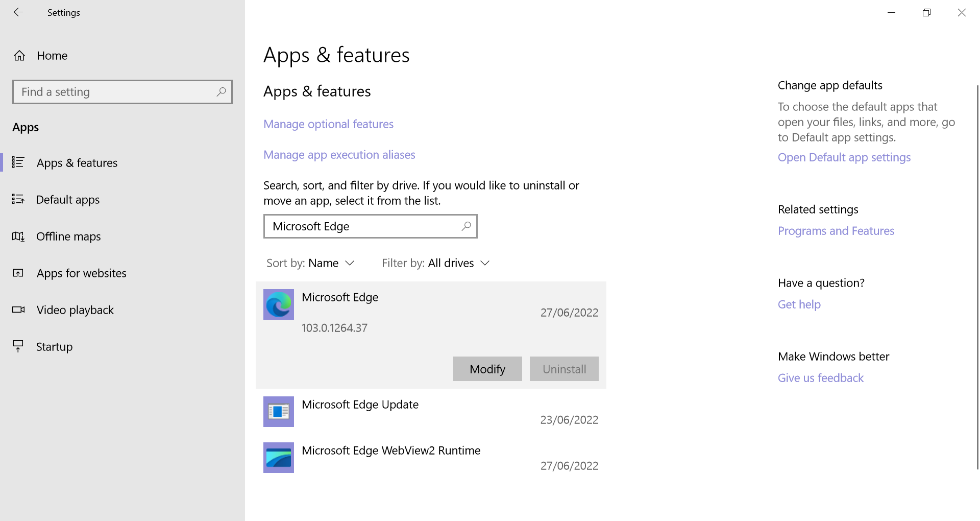
Task: Click the Default apps sidebar icon
Action: pyautogui.click(x=18, y=199)
